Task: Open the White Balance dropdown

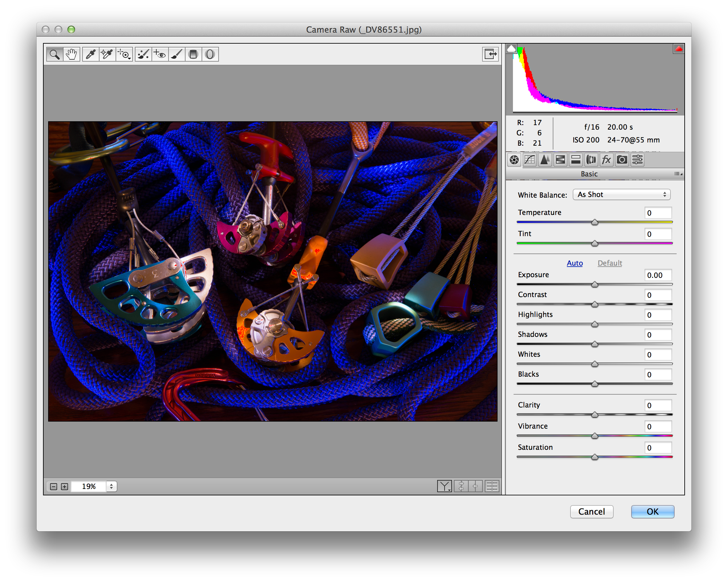Action: pos(621,194)
